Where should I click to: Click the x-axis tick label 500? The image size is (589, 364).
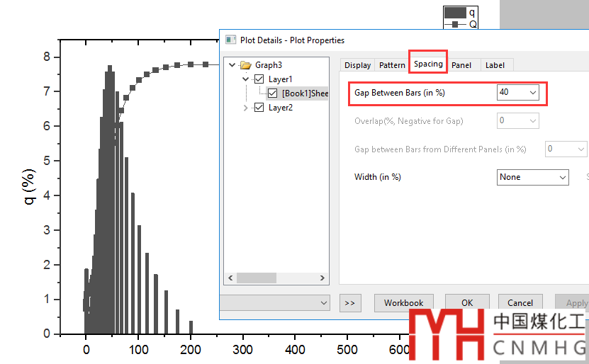tap(347, 350)
